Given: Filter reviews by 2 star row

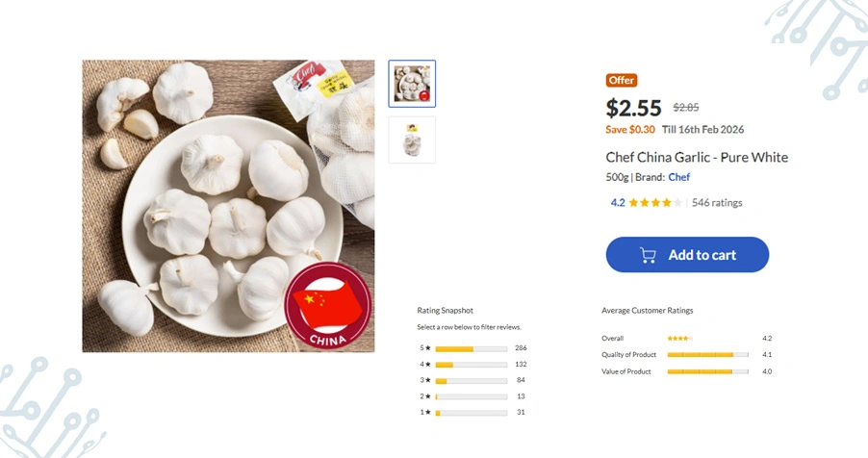Looking at the screenshot, I should pos(471,396).
